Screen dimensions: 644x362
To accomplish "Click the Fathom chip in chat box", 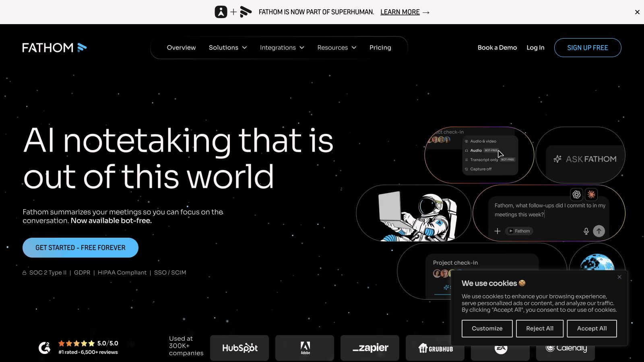I will coord(519,231).
